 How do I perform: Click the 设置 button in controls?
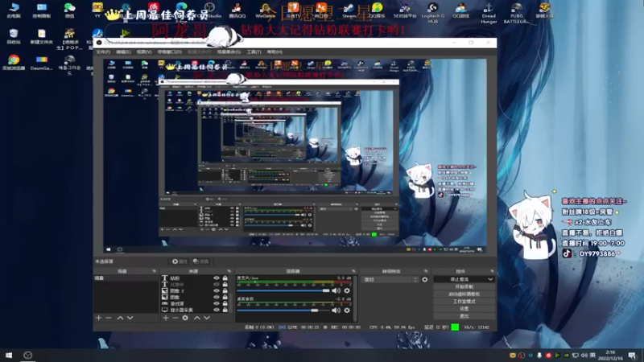coord(464,309)
